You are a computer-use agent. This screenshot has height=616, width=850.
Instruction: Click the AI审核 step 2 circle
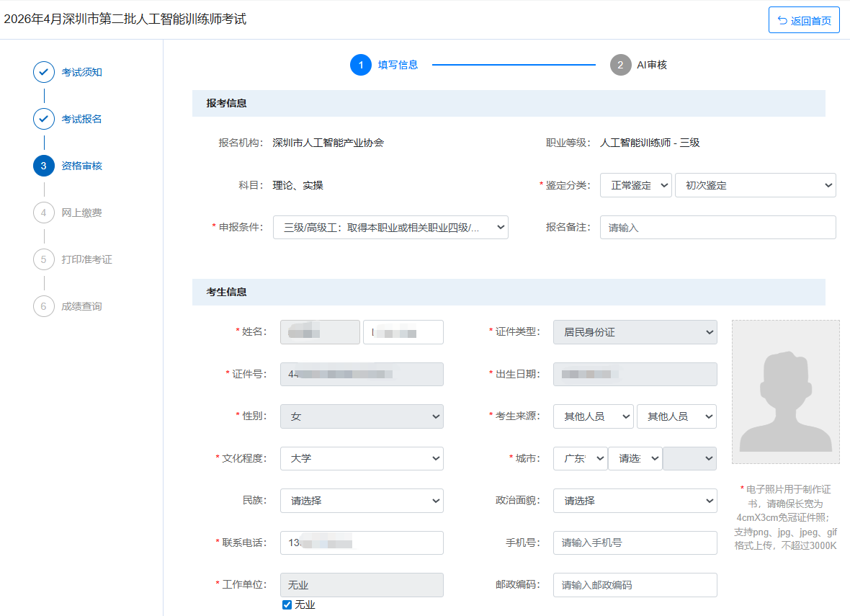pyautogui.click(x=620, y=65)
